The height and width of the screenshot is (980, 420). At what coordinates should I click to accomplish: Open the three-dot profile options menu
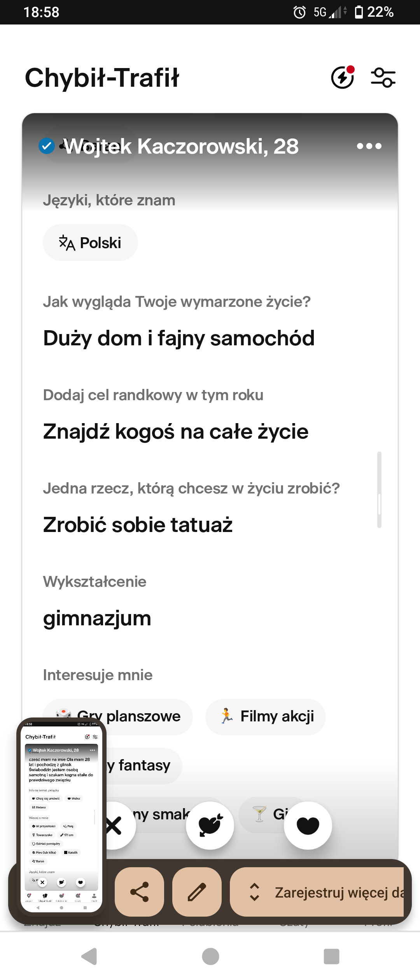tap(369, 146)
